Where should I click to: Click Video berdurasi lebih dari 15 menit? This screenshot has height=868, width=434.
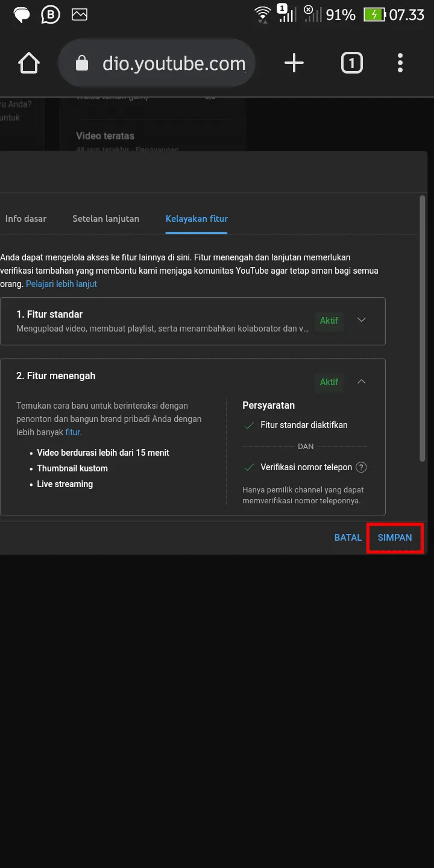click(x=103, y=453)
